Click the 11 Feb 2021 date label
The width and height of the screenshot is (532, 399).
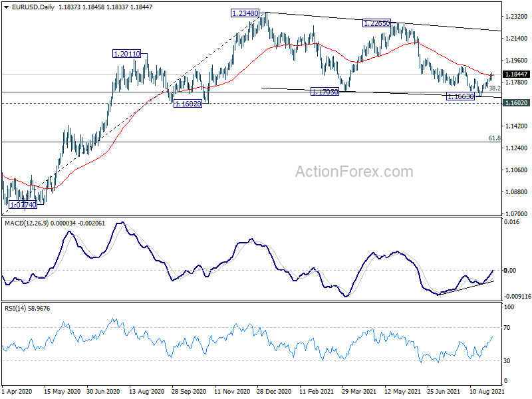coord(317,391)
